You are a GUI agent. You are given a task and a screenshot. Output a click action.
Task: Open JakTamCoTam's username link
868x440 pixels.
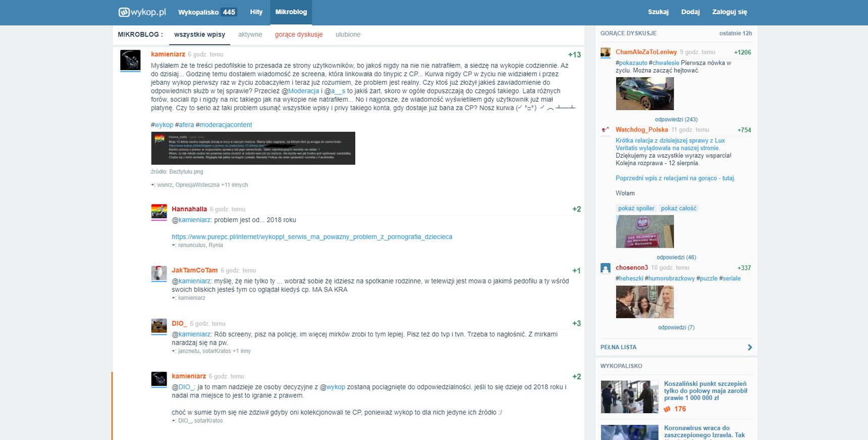click(195, 271)
